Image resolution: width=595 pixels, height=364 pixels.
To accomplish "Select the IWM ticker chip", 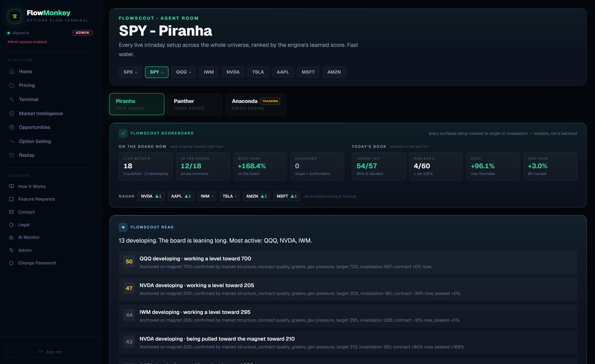I will pos(209,72).
